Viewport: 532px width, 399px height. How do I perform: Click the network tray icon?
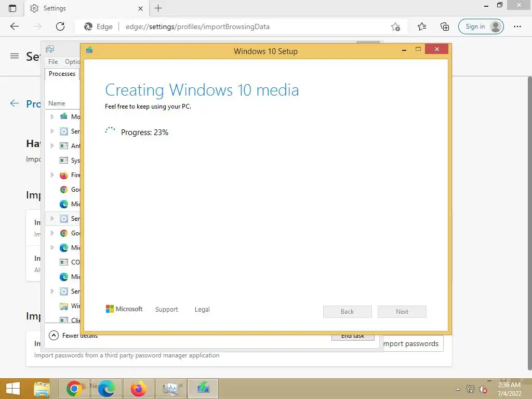tap(470, 389)
